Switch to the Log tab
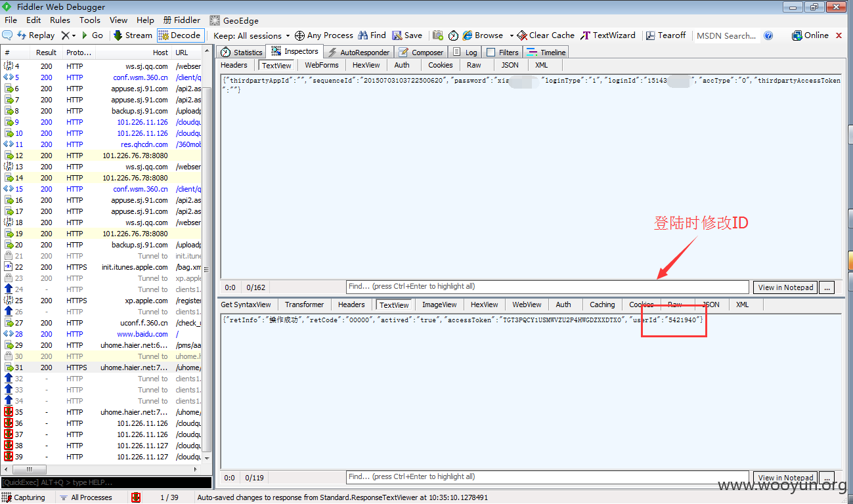This screenshot has width=853, height=504. click(x=466, y=52)
